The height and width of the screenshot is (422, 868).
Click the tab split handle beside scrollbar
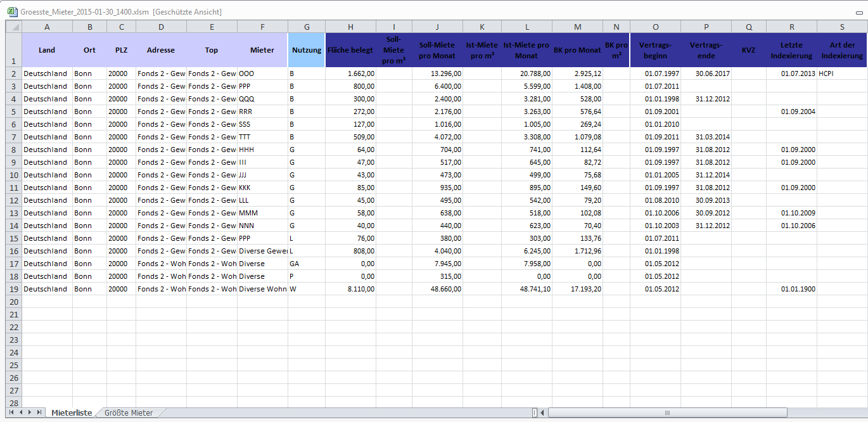click(x=535, y=412)
